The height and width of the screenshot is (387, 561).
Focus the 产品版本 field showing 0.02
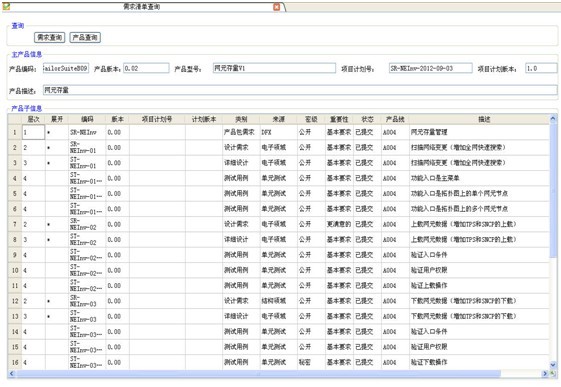(x=146, y=68)
